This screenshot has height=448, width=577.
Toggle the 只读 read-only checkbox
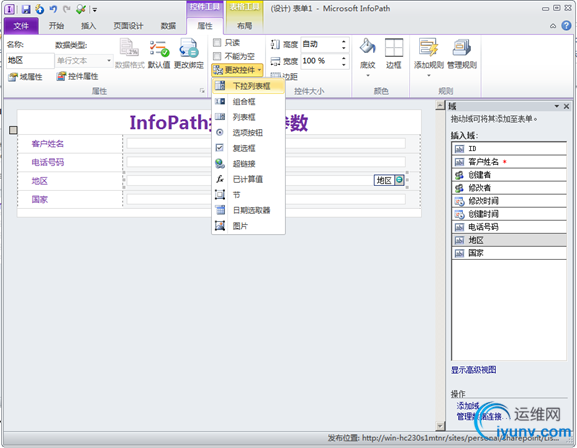(x=217, y=43)
